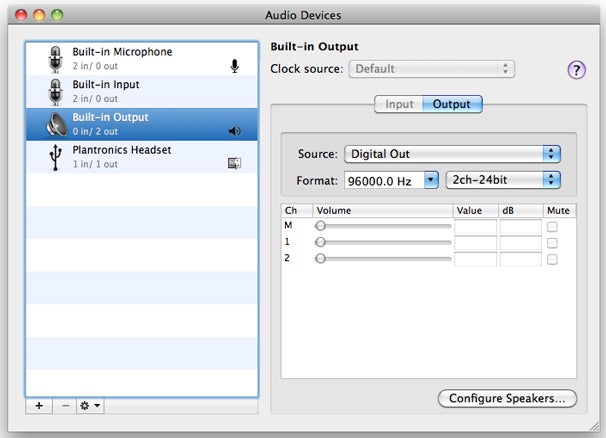This screenshot has width=606, height=438.
Task: Click the Volume column header
Action: (x=383, y=211)
